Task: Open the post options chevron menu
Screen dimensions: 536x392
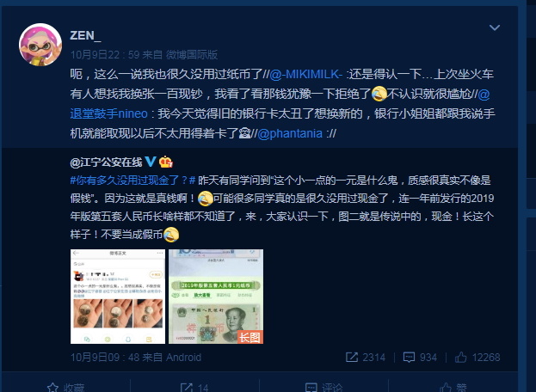Action: [495, 28]
